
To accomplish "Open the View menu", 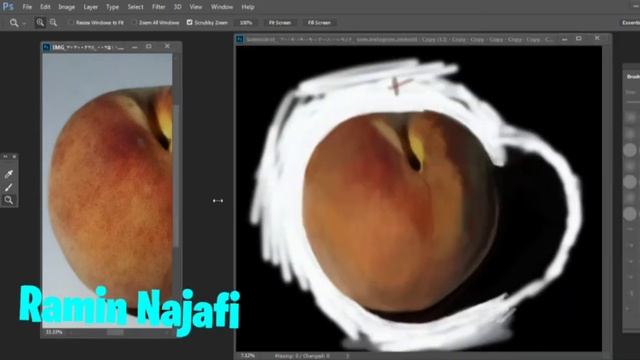I will pyautogui.click(x=196, y=7).
